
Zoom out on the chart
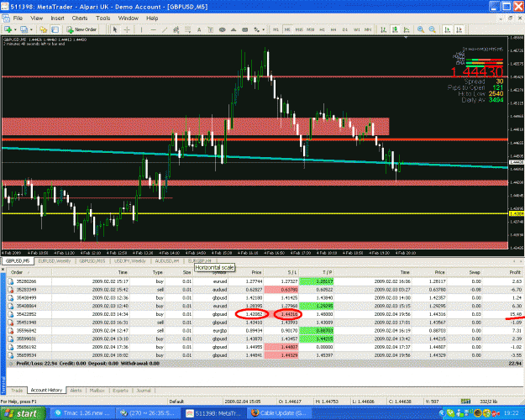[433, 29]
